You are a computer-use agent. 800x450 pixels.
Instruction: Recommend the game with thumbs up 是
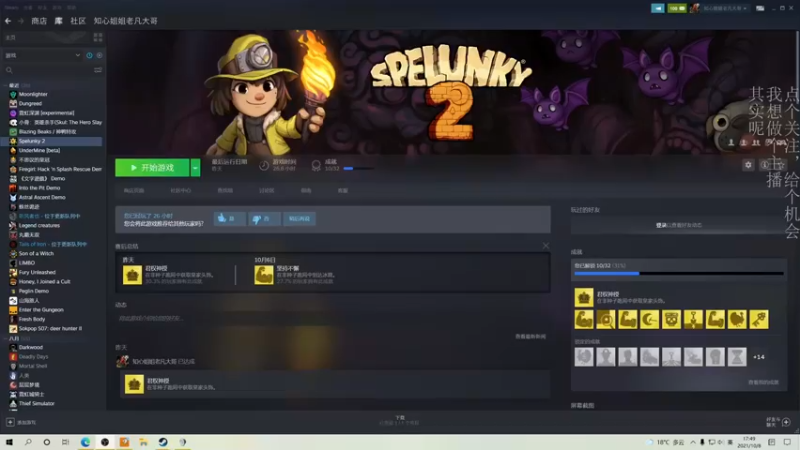[229, 218]
